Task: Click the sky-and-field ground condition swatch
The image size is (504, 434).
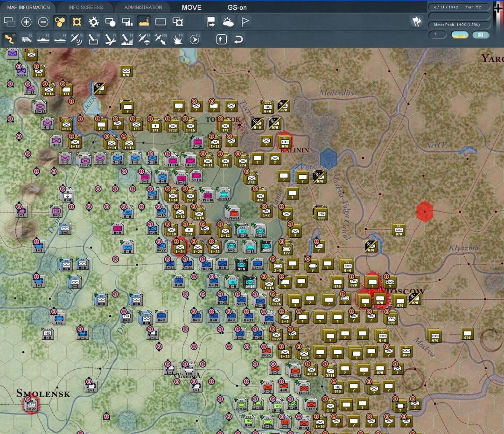Action: [460, 35]
